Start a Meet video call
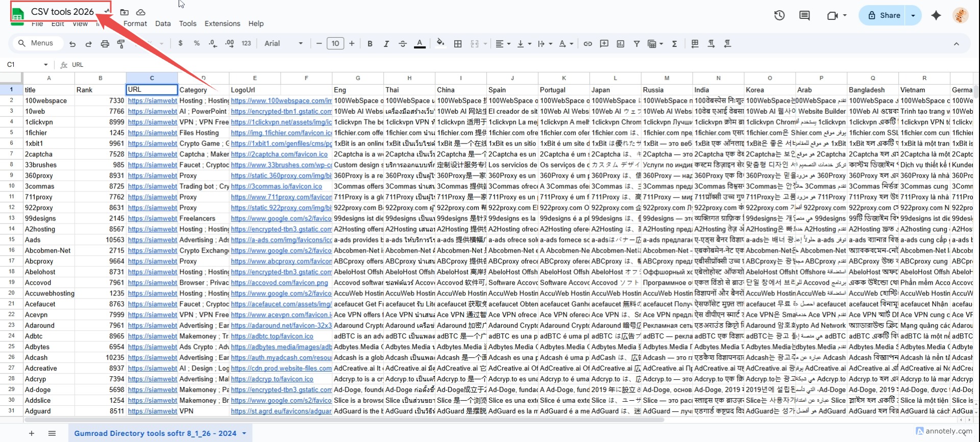This screenshot has width=980, height=442. click(832, 15)
